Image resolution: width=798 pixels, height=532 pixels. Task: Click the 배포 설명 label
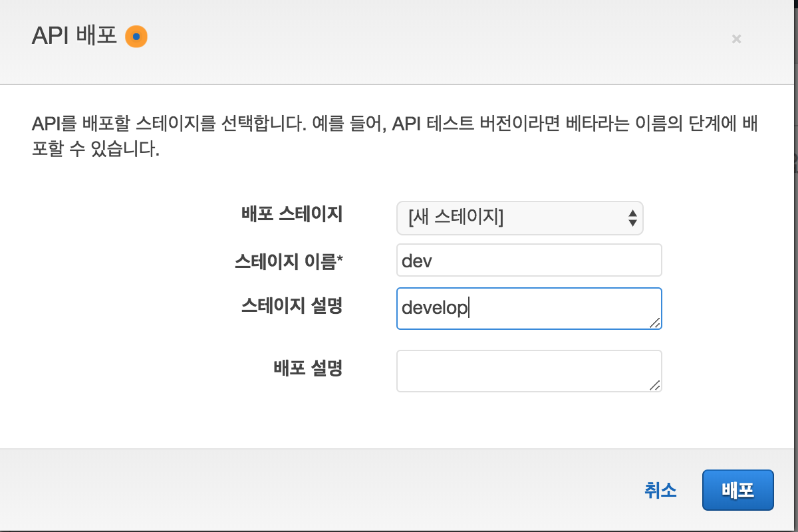pyautogui.click(x=308, y=368)
